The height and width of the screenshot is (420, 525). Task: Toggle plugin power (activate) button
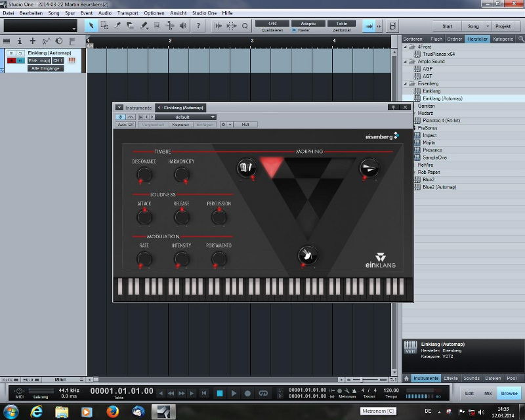120,117
